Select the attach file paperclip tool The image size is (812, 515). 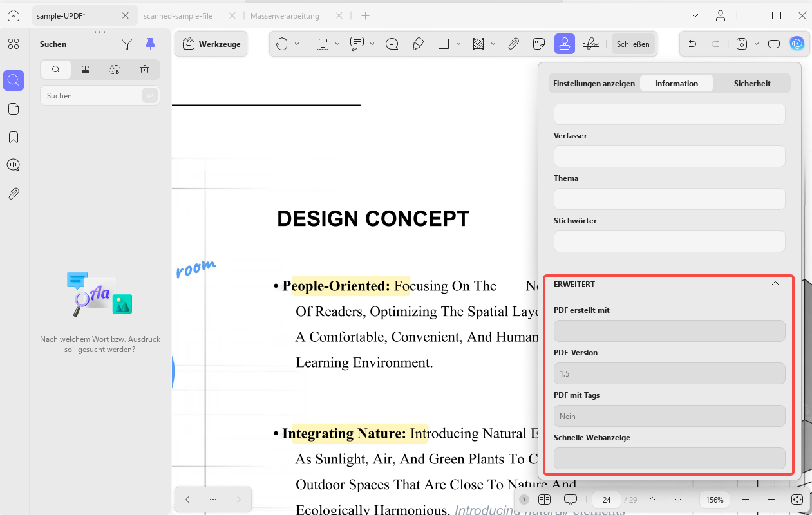click(513, 44)
